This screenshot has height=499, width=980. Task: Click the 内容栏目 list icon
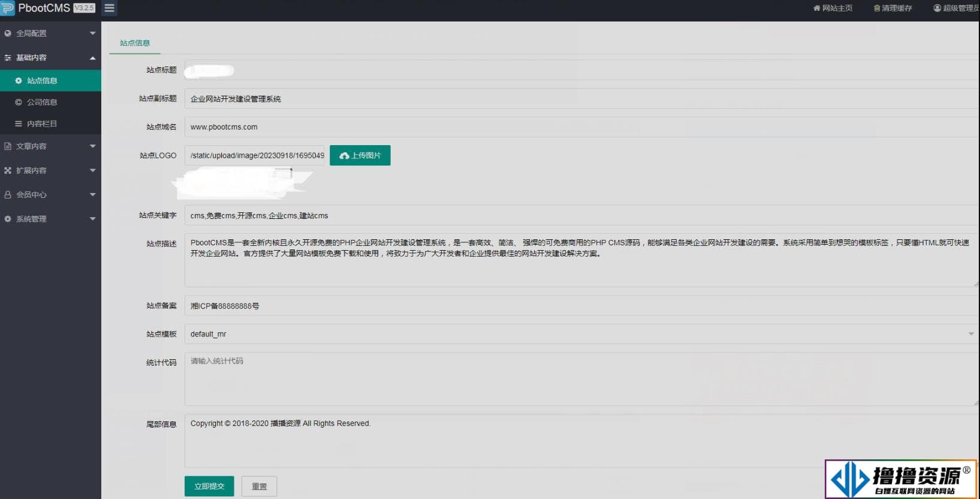19,124
